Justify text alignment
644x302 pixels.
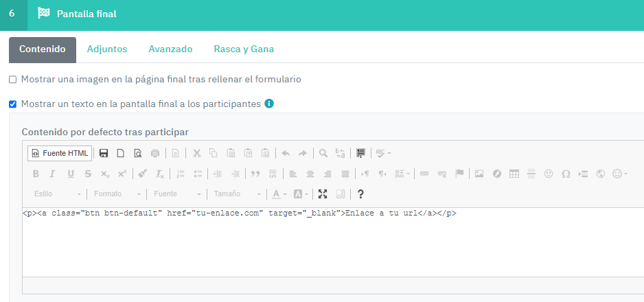pyautogui.click(x=345, y=174)
